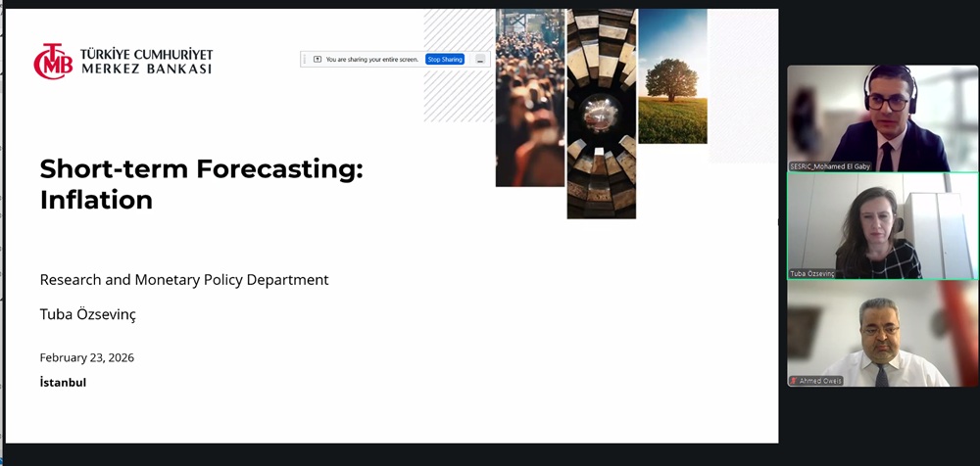Screen dimensions: 980x466
Task: Click the SESRIC_Mohamed El Gaby name label
Action: (830, 166)
